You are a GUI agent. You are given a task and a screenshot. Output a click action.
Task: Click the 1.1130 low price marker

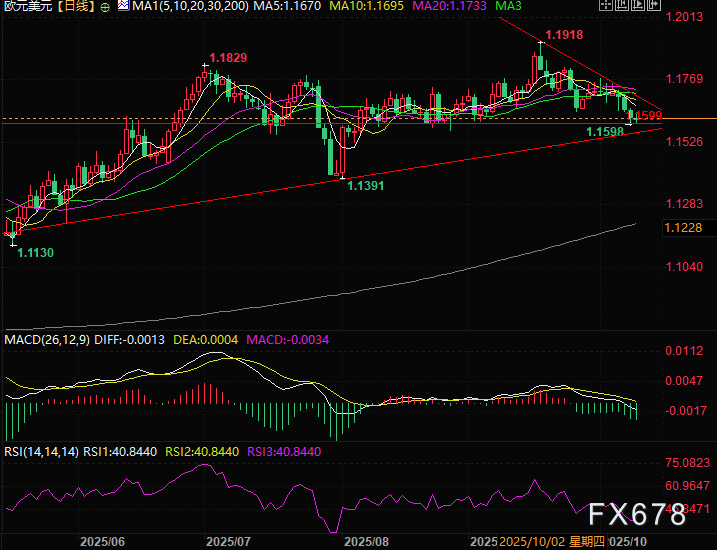pyautogui.click(x=36, y=254)
